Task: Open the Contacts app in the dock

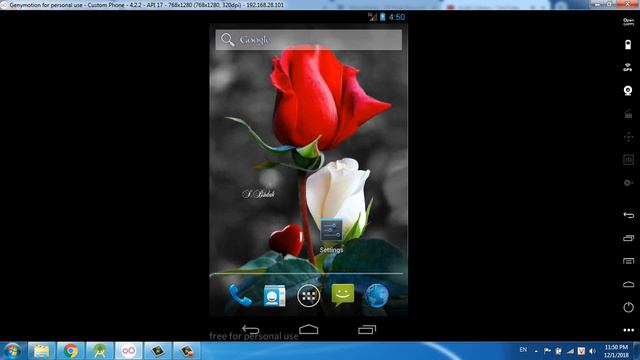Action: pyautogui.click(x=274, y=296)
